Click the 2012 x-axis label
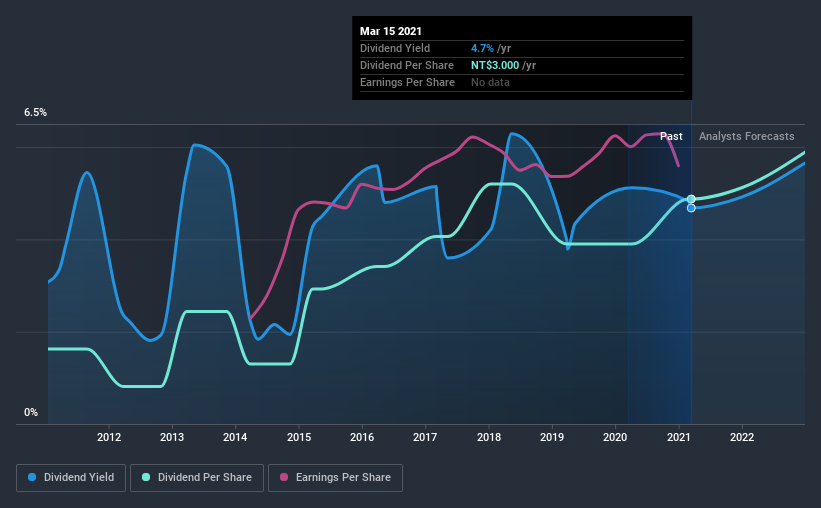This screenshot has width=821, height=508. [109, 437]
